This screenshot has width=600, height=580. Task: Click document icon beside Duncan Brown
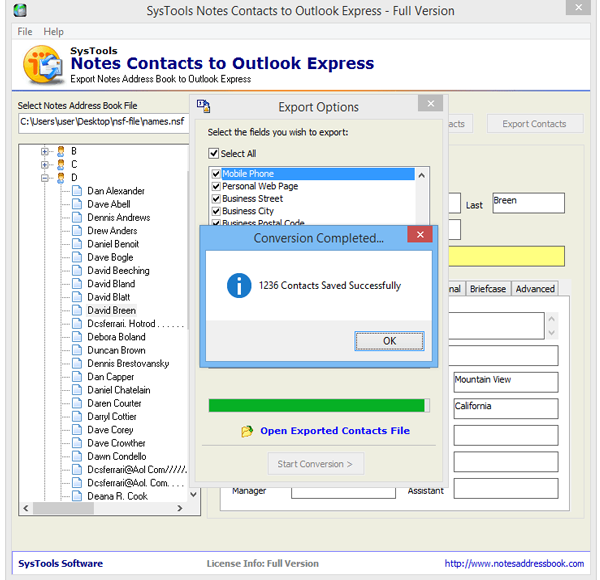tap(77, 350)
